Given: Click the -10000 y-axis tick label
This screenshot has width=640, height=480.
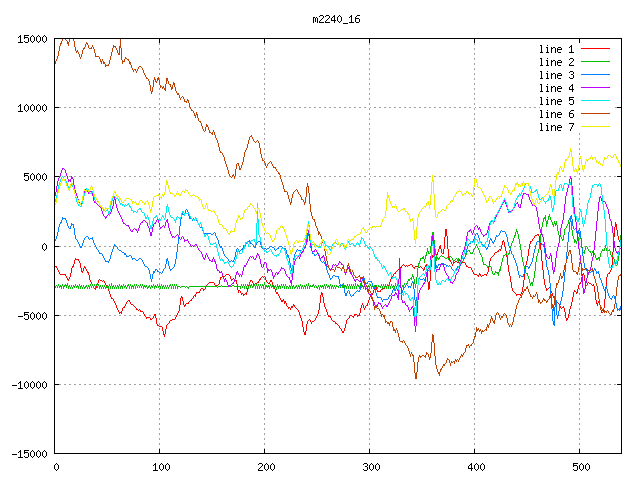Looking at the screenshot, I should click(x=28, y=385).
